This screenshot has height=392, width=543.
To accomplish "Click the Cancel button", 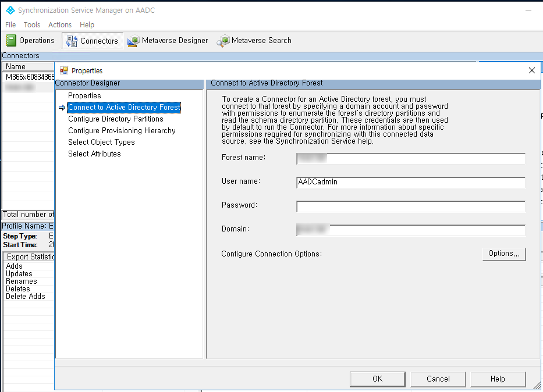I will 438,379.
